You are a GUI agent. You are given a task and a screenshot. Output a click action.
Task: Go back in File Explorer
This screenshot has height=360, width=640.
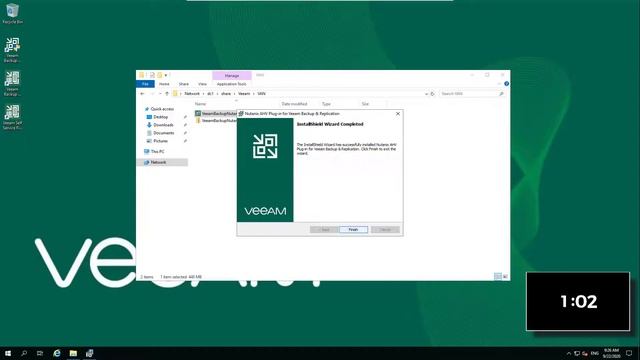click(142, 94)
